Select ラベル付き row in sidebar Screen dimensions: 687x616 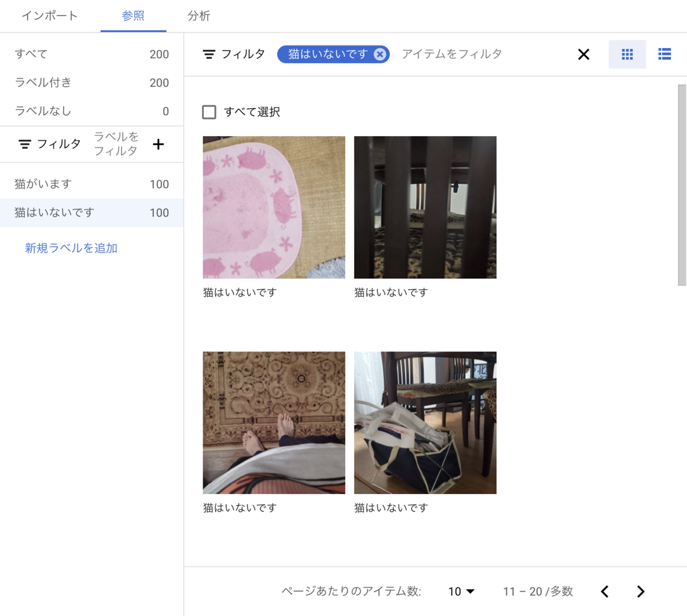tap(92, 82)
